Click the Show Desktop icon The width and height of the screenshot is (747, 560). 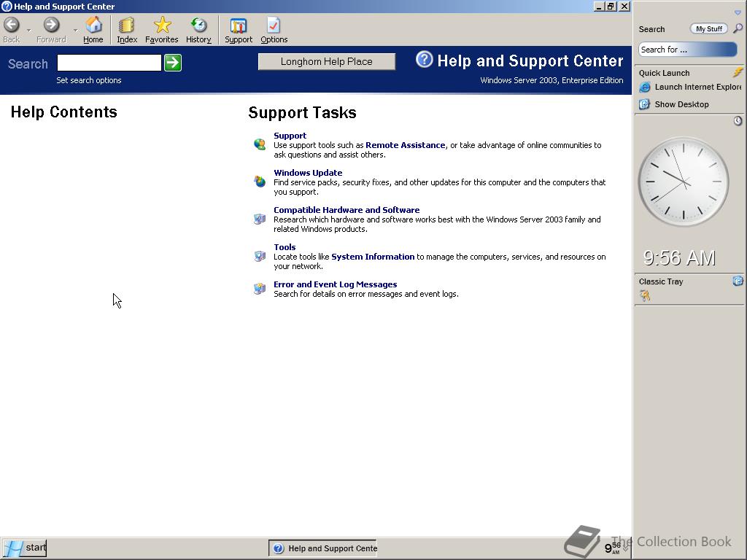coord(644,104)
